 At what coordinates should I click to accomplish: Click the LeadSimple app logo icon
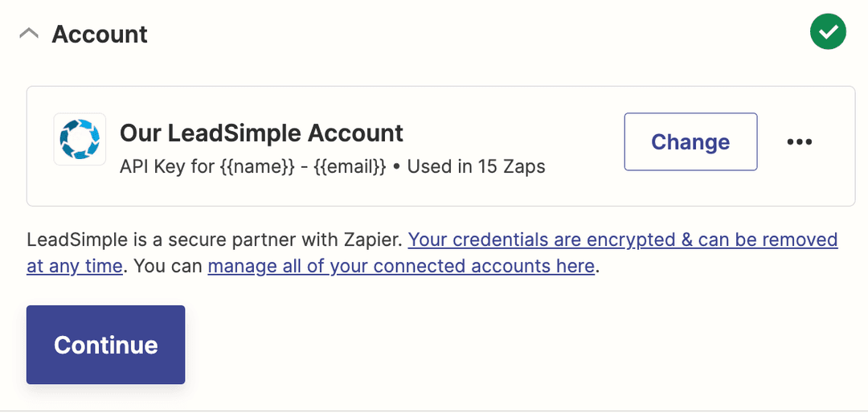(80, 139)
